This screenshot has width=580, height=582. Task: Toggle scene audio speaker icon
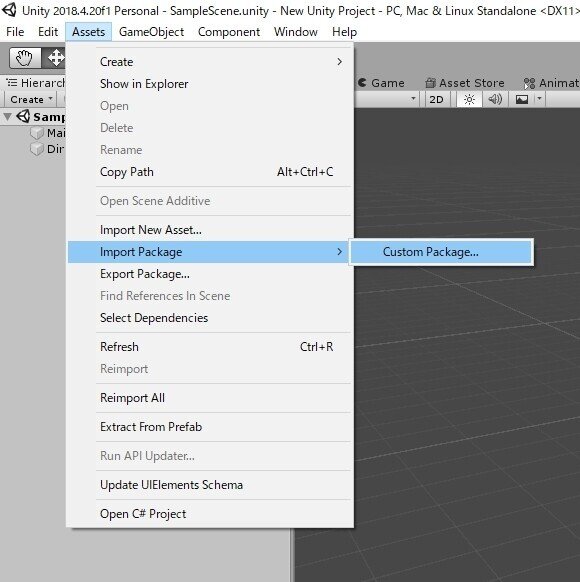[495, 99]
